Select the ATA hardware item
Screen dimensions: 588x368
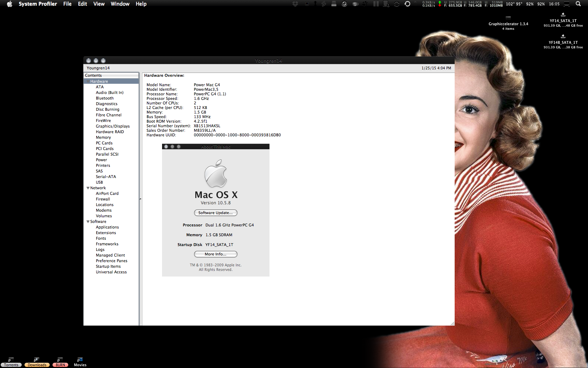click(100, 87)
